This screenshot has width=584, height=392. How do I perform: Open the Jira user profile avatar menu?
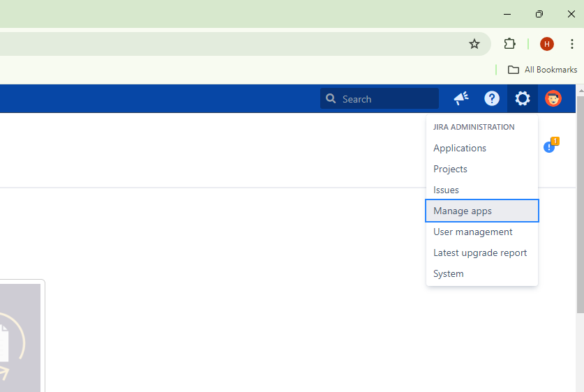553,99
